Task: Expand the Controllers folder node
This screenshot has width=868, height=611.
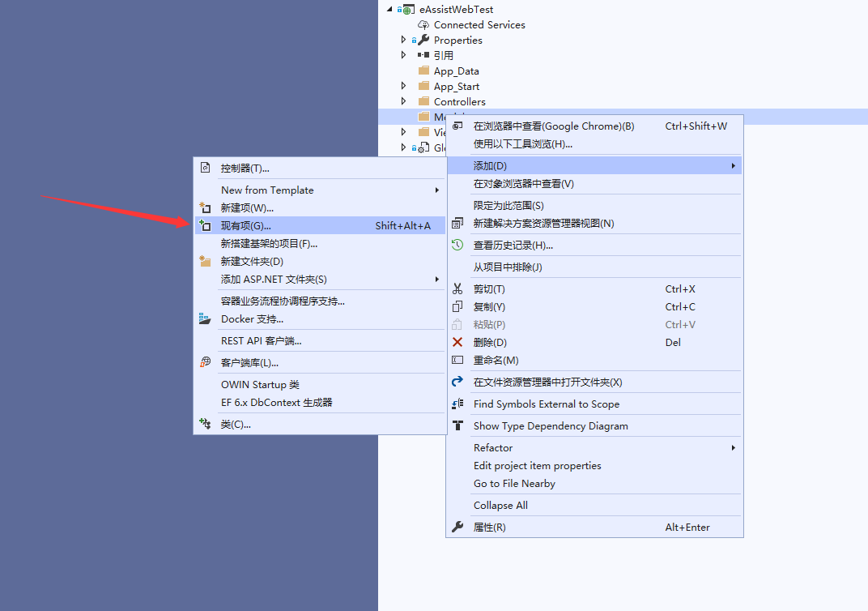Action: (403, 101)
